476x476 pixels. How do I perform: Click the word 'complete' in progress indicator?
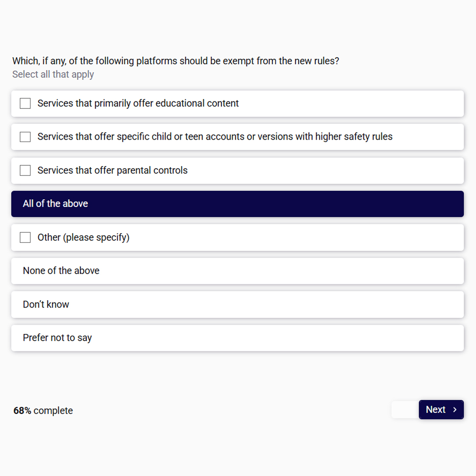[x=53, y=411]
